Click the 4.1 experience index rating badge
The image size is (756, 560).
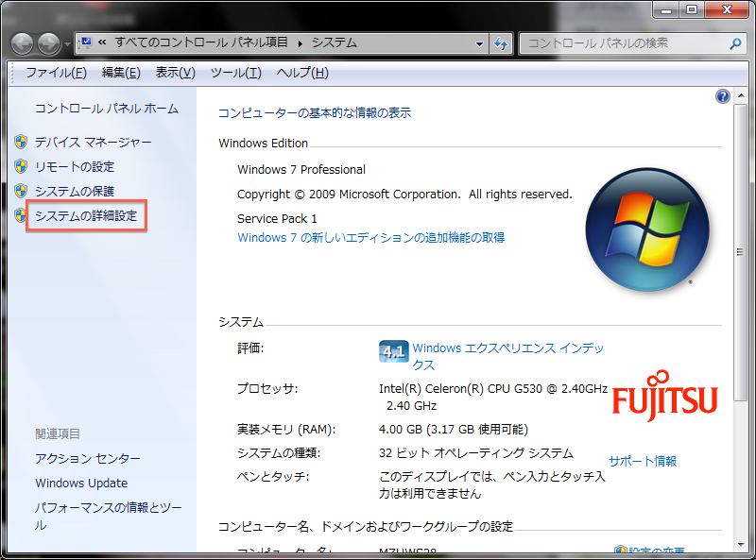393,351
